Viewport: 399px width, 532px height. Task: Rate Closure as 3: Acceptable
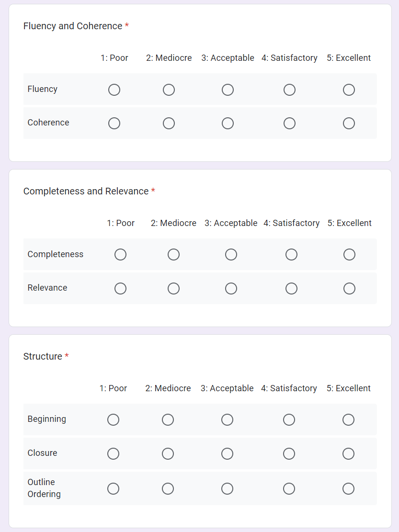click(227, 453)
